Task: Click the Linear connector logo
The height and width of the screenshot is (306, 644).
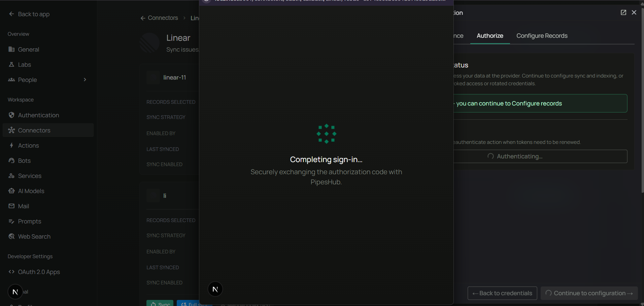Action: pyautogui.click(x=149, y=43)
